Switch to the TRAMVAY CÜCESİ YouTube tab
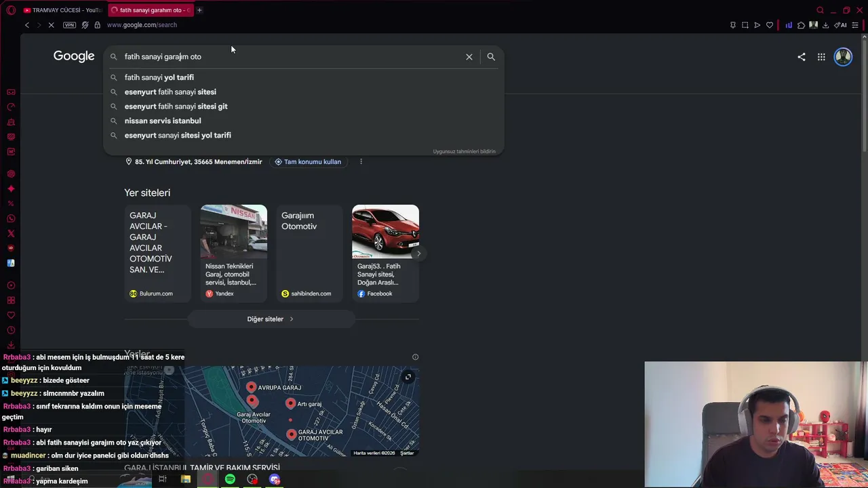 point(62,10)
